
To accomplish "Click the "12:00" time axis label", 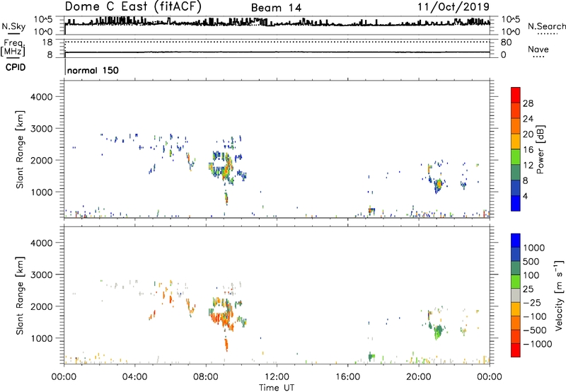I will coord(277,377).
